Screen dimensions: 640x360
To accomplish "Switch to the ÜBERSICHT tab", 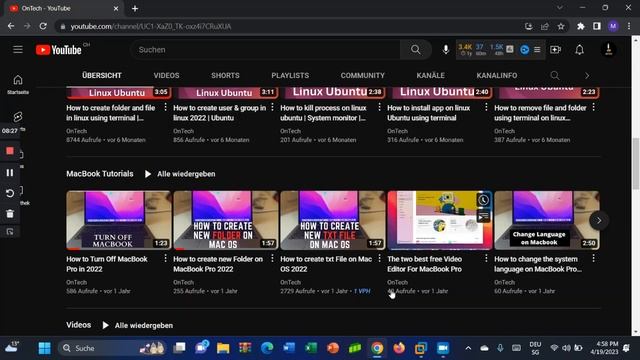I will tap(102, 76).
